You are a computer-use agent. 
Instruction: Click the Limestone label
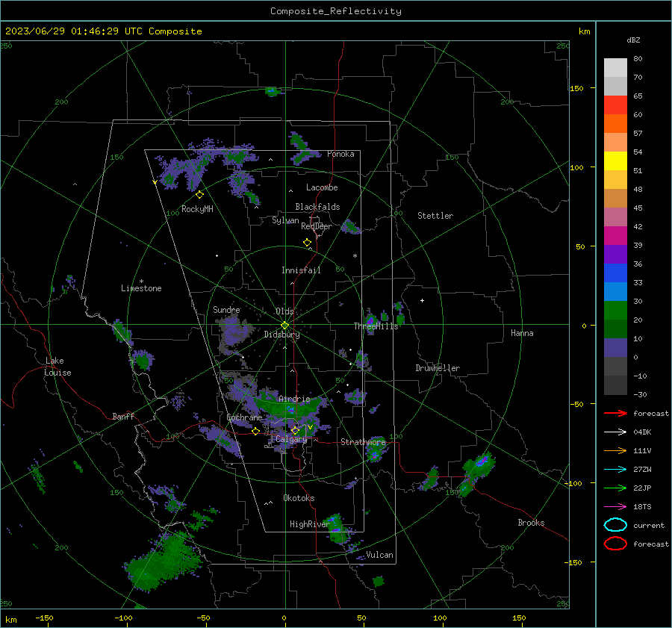(141, 288)
